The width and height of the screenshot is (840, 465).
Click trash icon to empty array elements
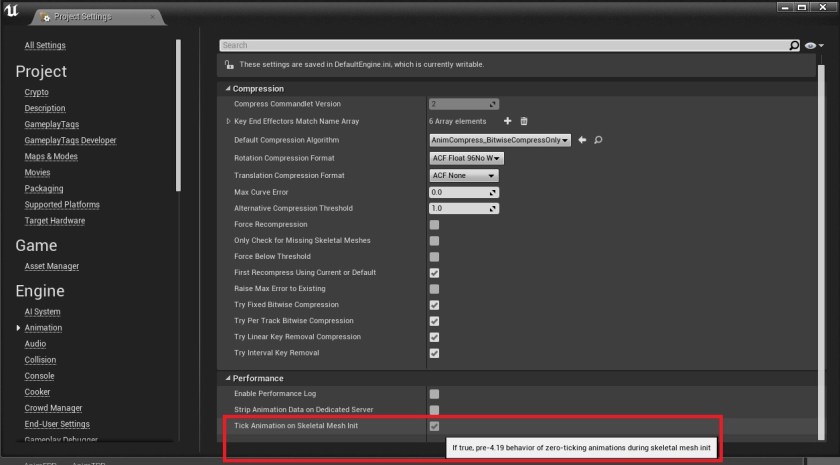click(x=523, y=121)
